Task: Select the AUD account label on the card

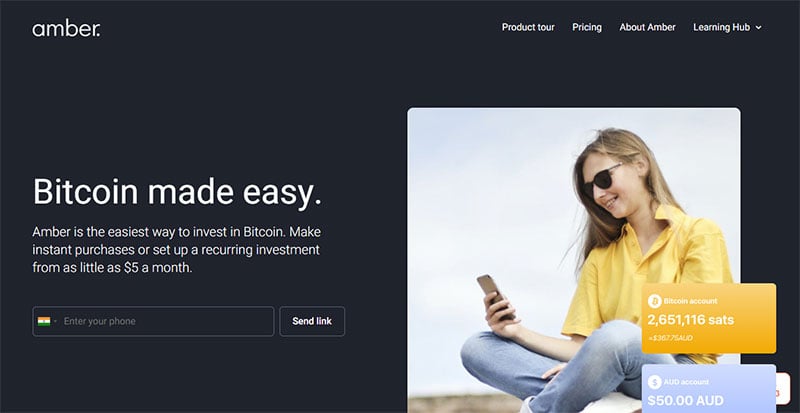Action: coord(686,382)
